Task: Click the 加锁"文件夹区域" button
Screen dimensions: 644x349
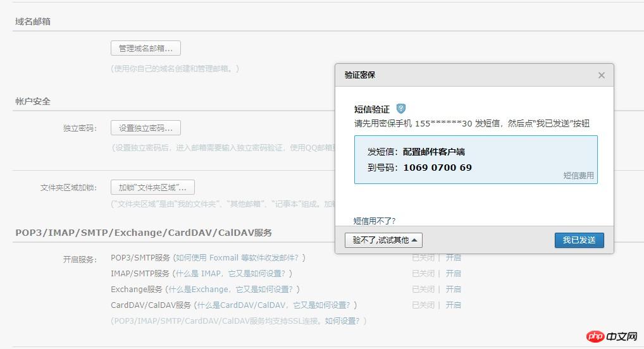Action: pyautogui.click(x=152, y=187)
